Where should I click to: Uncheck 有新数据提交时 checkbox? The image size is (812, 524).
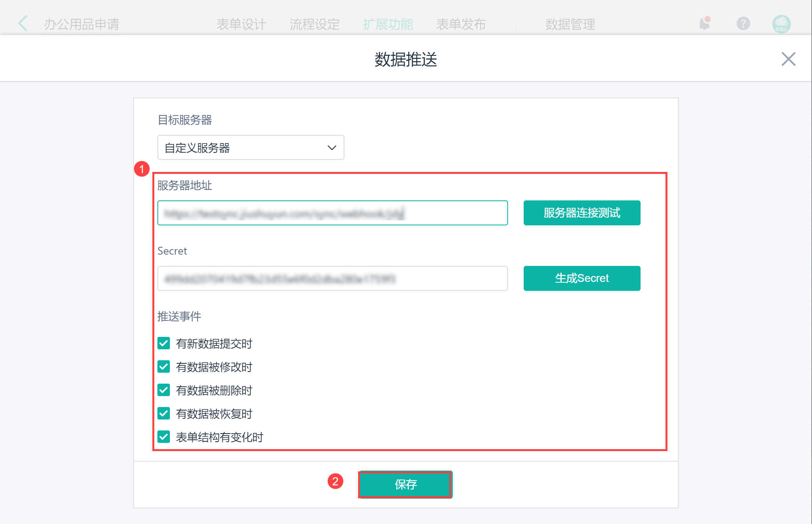coord(164,343)
